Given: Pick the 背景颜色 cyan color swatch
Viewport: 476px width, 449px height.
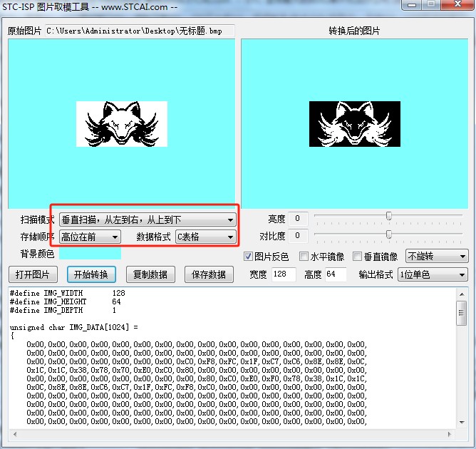Looking at the screenshot, I should (90, 253).
